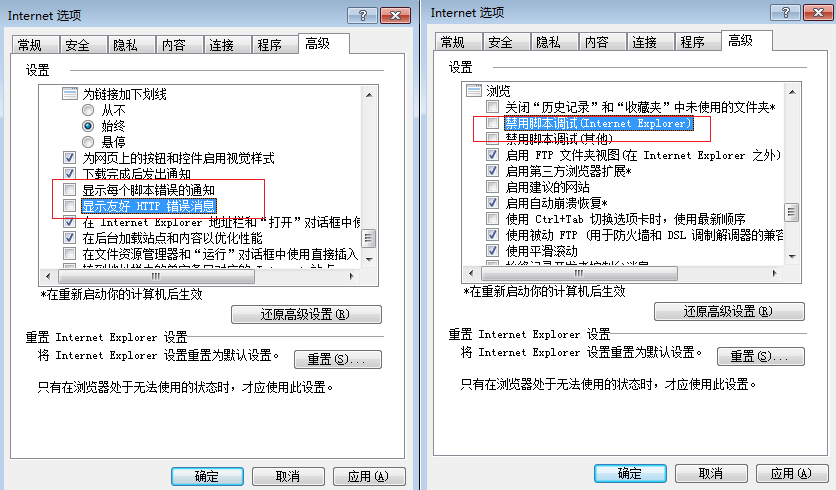Click vertical scrollbar thumb in right settings list
Screen dimensions: 836x490
coord(792,212)
